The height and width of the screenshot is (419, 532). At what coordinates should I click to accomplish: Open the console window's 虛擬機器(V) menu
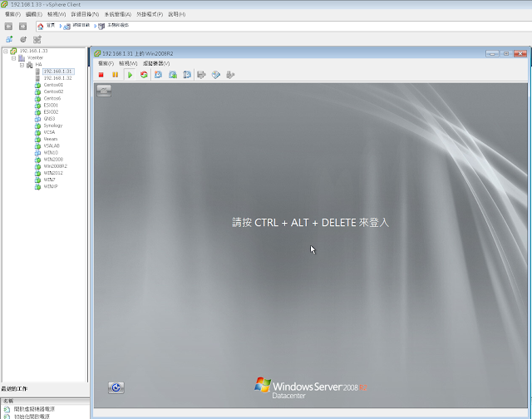pos(156,63)
